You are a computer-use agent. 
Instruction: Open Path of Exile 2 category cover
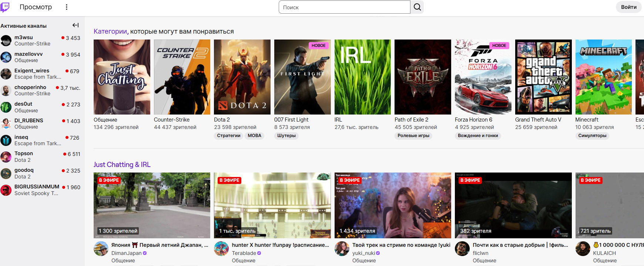423,77
